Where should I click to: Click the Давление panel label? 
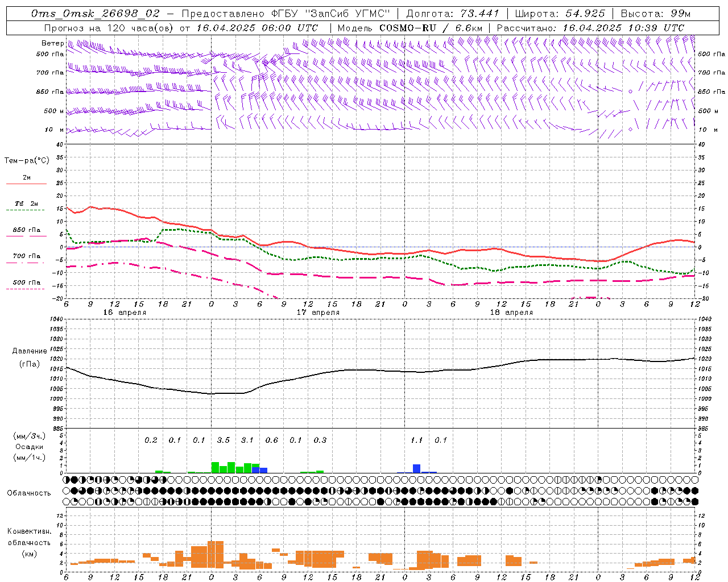(30, 351)
